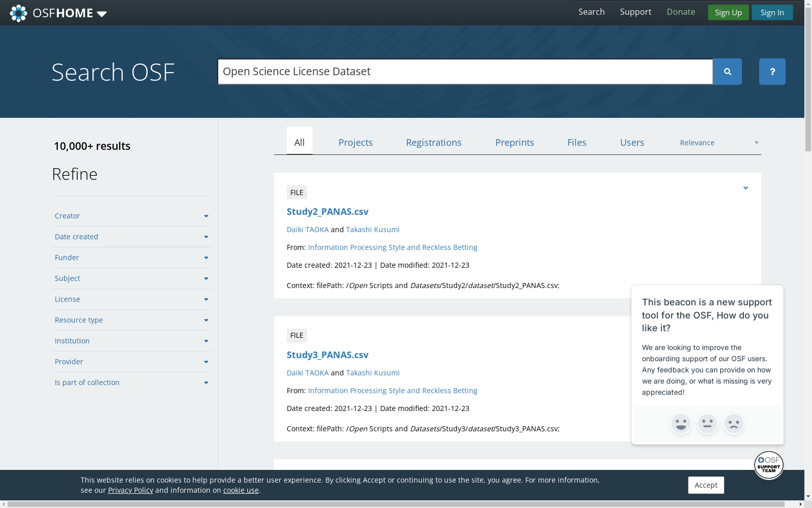Expand the Institution filter
Image resolution: width=812 pixels, height=508 pixels.
pos(131,341)
